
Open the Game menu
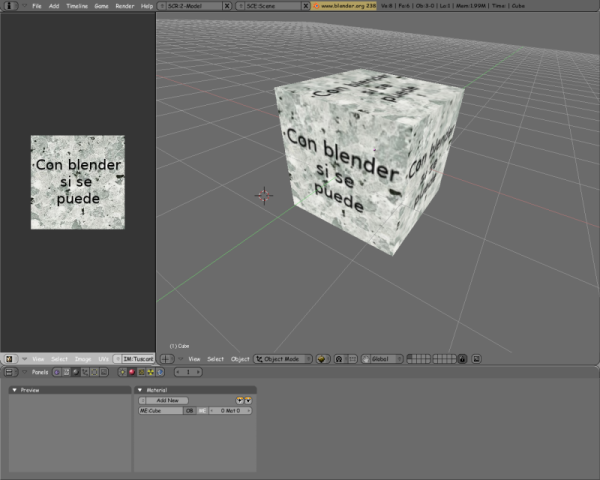[101, 6]
